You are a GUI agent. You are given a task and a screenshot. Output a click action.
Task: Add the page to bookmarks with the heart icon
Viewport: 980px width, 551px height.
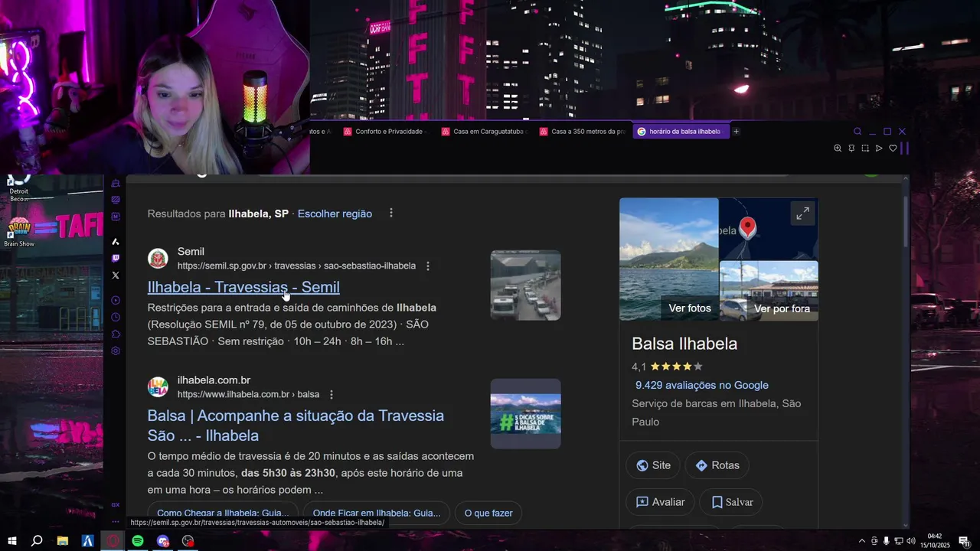coord(893,148)
